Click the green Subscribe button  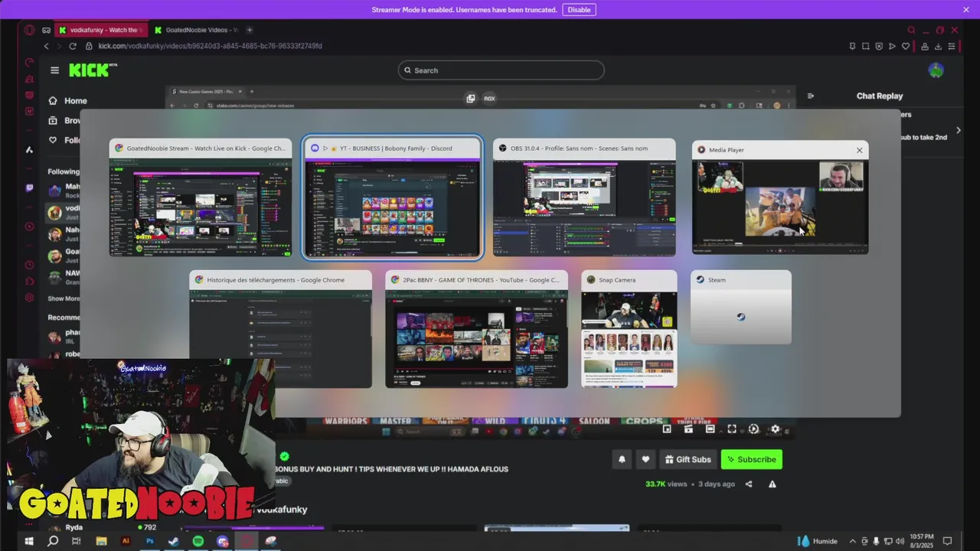(751, 459)
